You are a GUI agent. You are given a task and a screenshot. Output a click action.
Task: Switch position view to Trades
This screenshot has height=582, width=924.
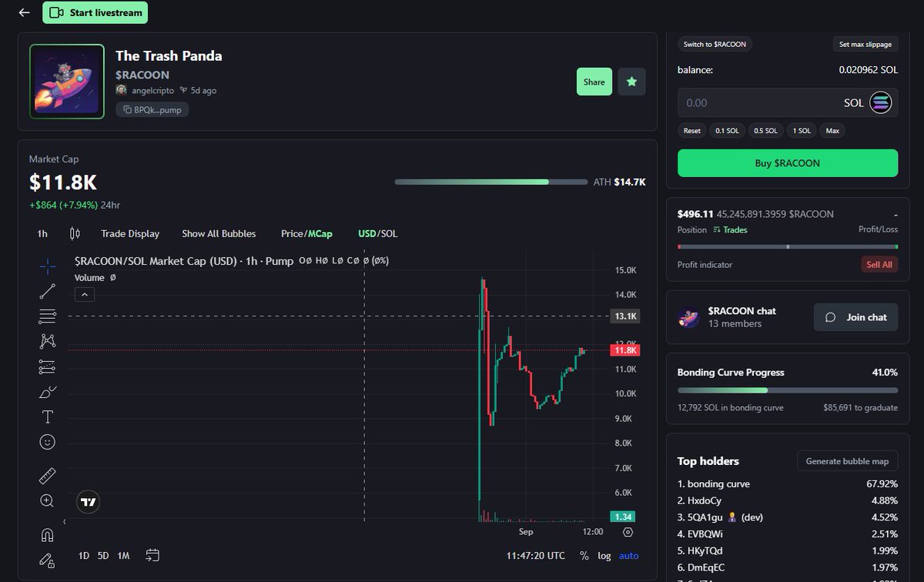pos(731,229)
